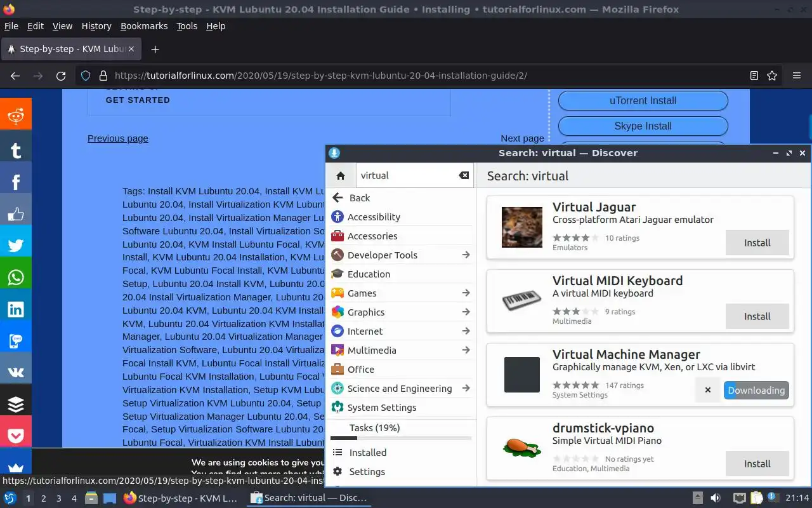Click the Skype Install button
The image size is (812, 508).
[643, 126]
